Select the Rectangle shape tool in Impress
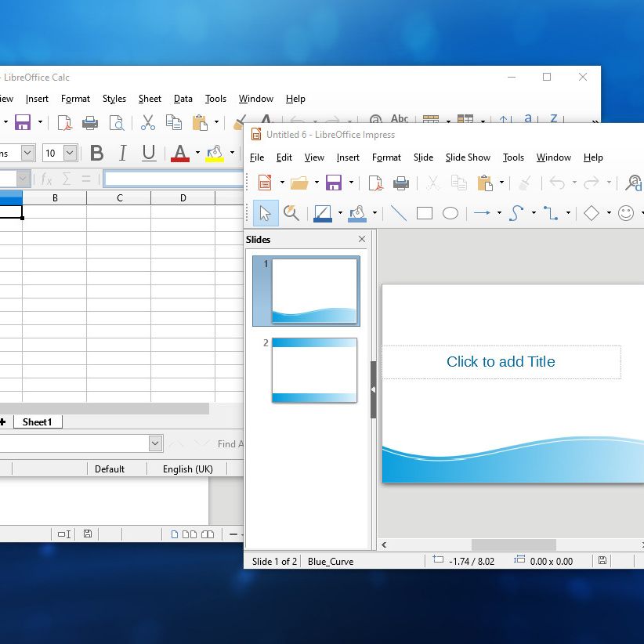Screen dimensions: 644x644 [x=424, y=213]
